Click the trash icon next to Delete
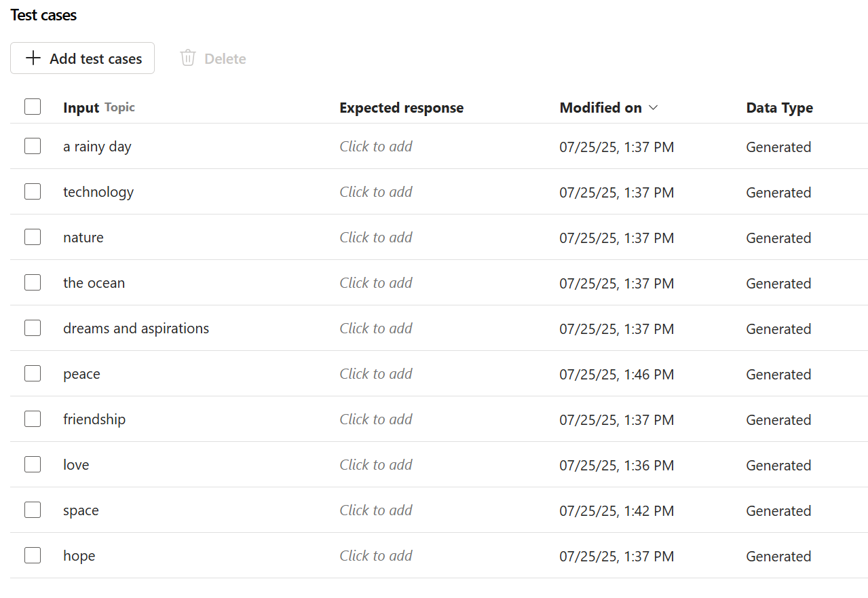Image resolution: width=868 pixels, height=598 pixels. (x=187, y=58)
